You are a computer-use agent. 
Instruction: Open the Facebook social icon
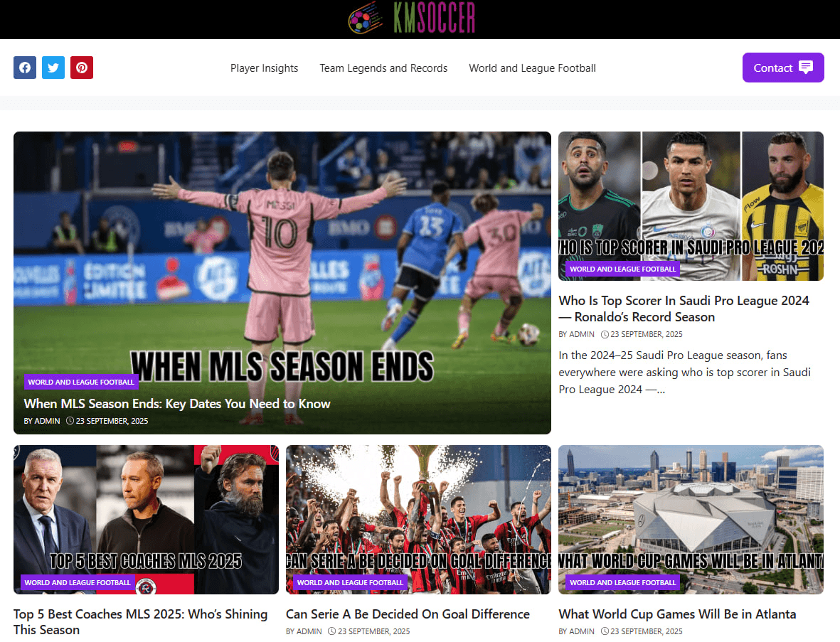(x=25, y=68)
